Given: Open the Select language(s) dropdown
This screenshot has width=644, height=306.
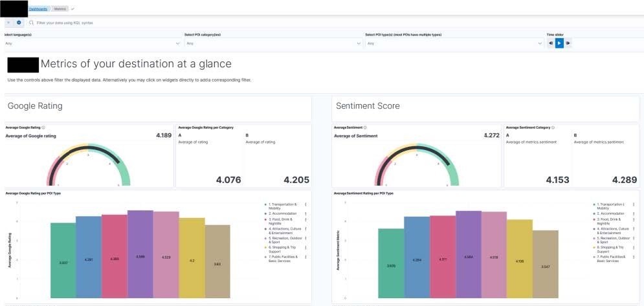Looking at the screenshot, I should click(x=93, y=43).
